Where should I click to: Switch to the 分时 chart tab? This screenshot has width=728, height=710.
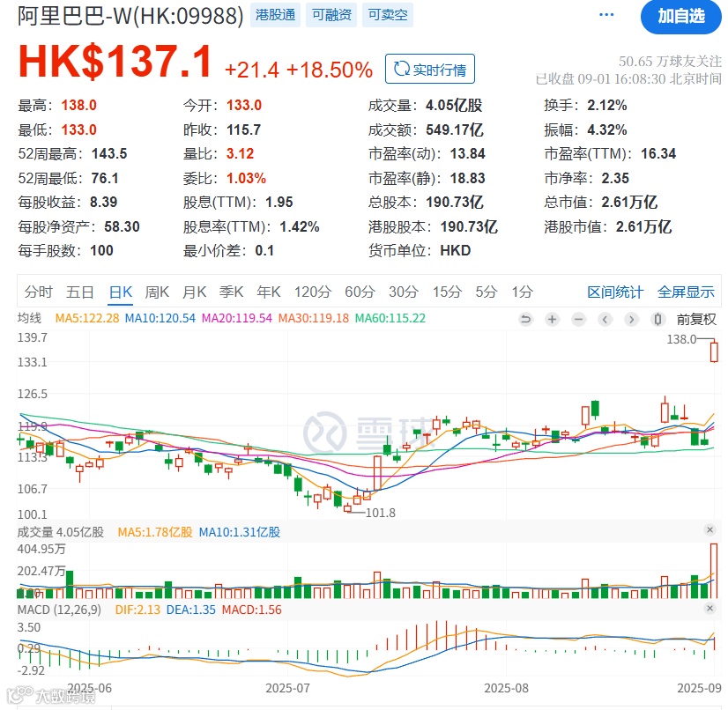[x=38, y=292]
